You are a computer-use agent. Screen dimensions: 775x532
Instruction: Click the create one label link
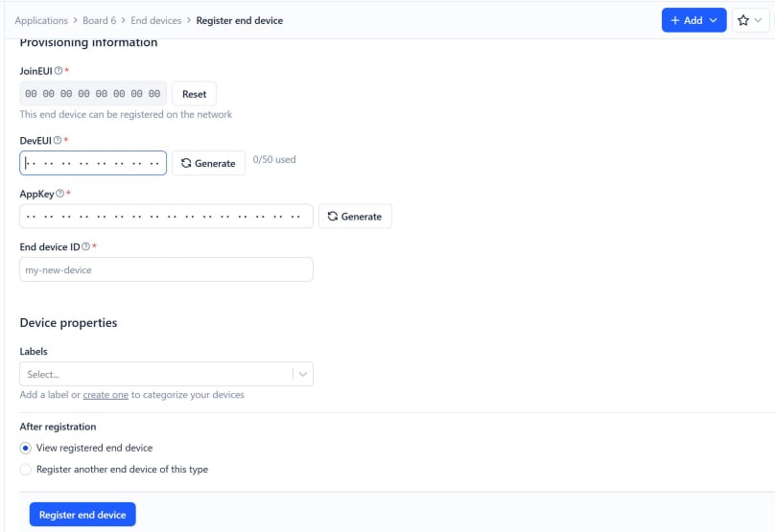106,395
